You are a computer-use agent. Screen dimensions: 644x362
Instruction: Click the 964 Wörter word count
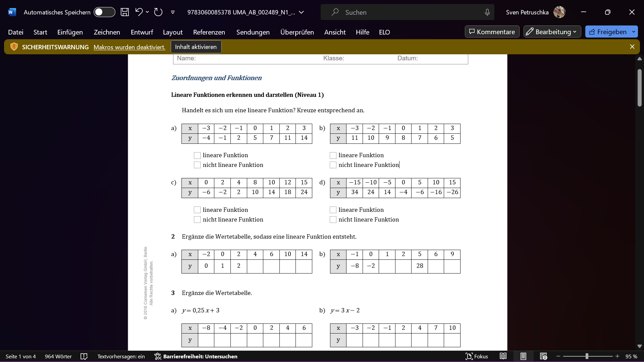(58, 356)
